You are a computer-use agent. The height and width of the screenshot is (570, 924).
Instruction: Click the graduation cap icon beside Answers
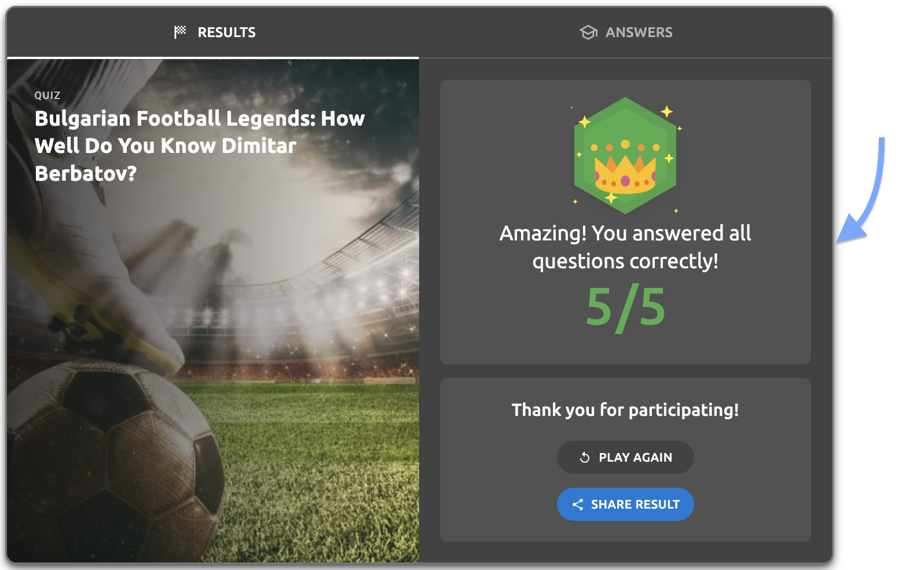pyautogui.click(x=588, y=32)
